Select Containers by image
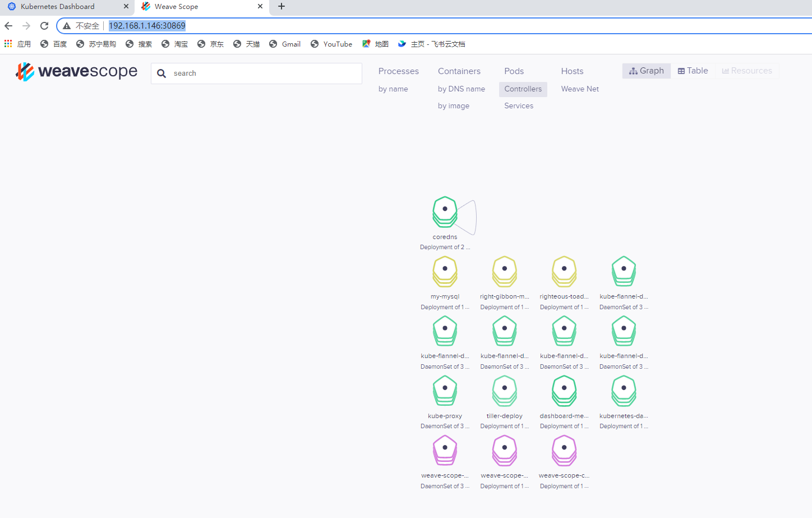Viewport: 812px width, 518px height. pyautogui.click(x=454, y=106)
